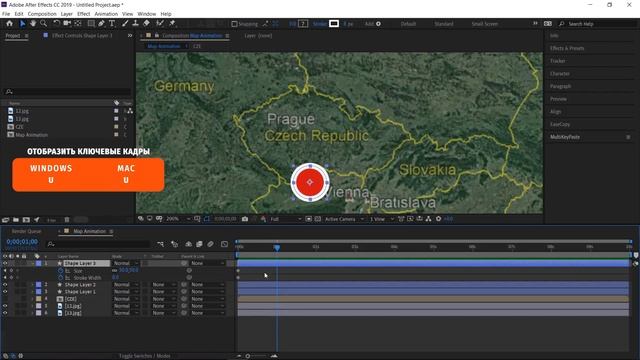Switch to the Render Queue tab

point(27,231)
